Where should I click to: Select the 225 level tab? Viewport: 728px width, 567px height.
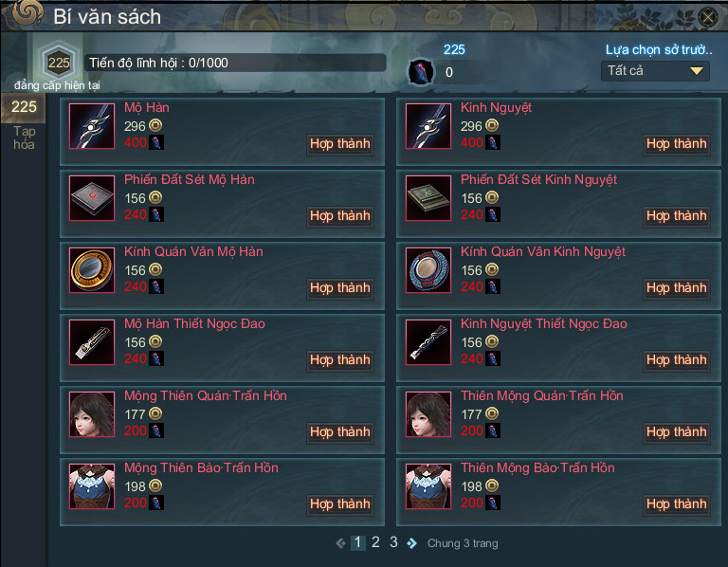24,107
